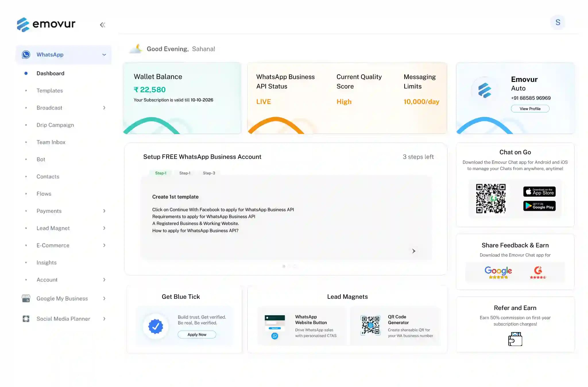The height and width of the screenshot is (387, 588).
Task: Select the Step-3 tab
Action: click(209, 173)
